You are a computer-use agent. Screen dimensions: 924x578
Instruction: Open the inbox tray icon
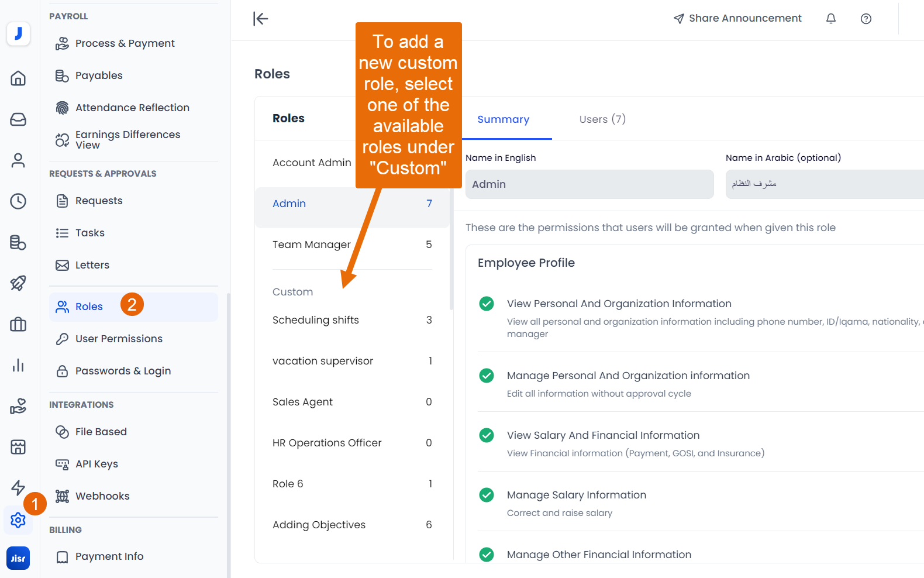click(x=18, y=119)
